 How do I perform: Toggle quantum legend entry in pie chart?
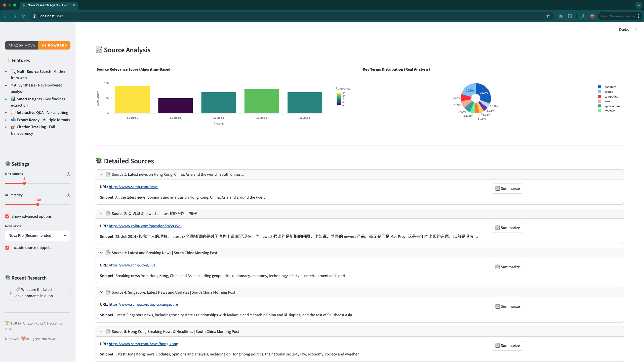click(610, 87)
